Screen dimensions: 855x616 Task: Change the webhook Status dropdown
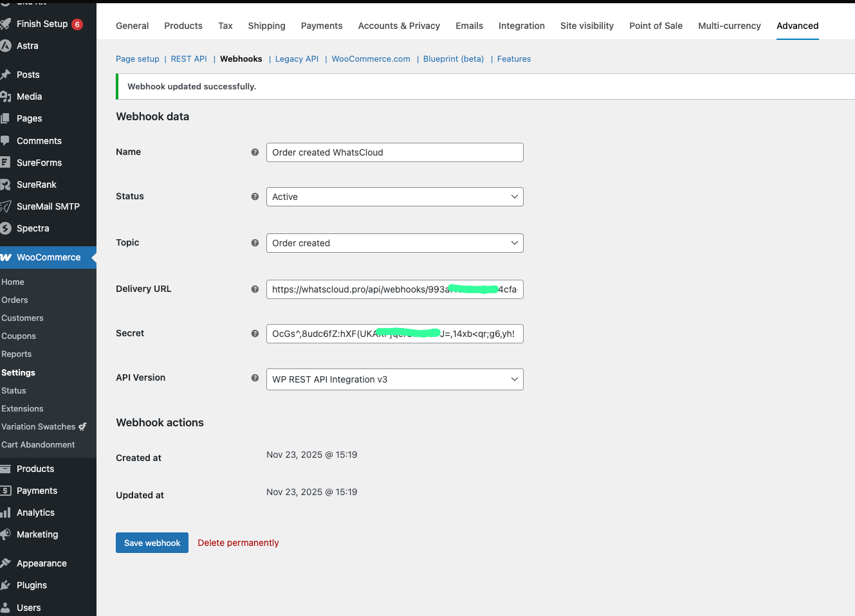click(394, 196)
